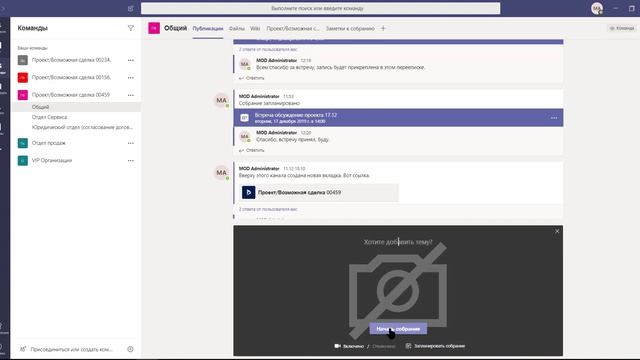640x360 pixels.
Task: Collapse team Проект/Возможная сделка 00459
Action: (71, 95)
